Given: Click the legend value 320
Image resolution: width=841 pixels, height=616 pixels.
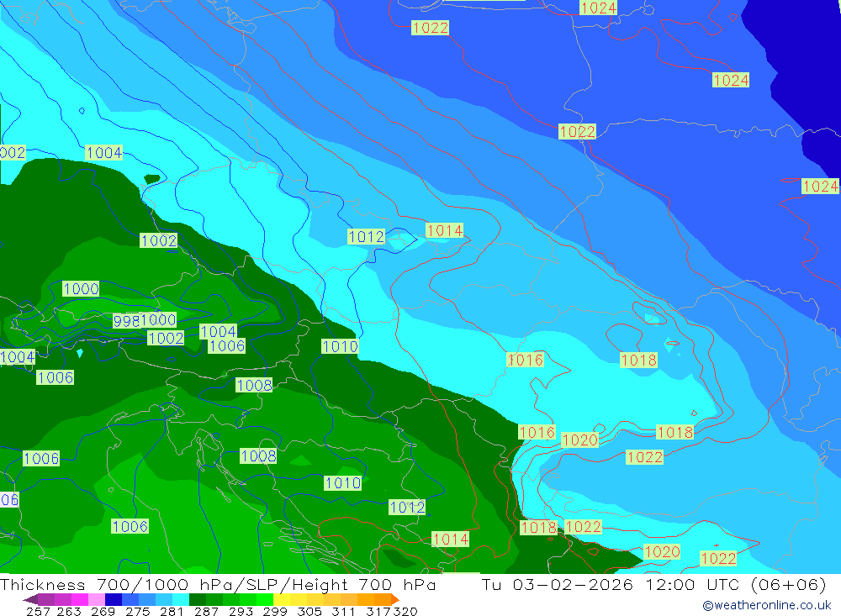Looking at the screenshot, I should (405, 612).
